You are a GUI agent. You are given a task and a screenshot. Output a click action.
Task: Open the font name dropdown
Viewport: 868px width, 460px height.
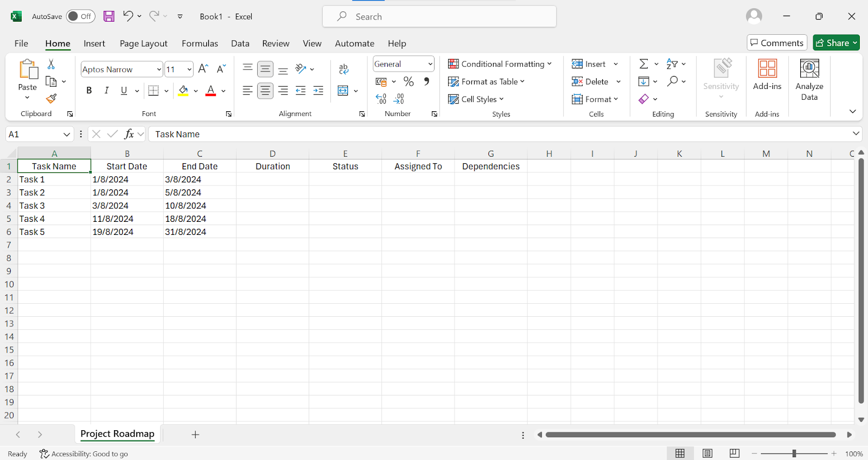point(159,69)
